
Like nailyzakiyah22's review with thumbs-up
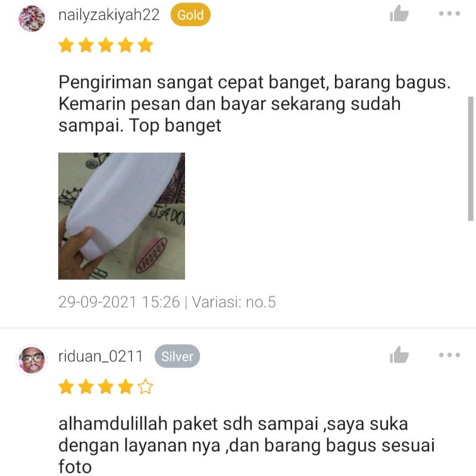pos(399,14)
